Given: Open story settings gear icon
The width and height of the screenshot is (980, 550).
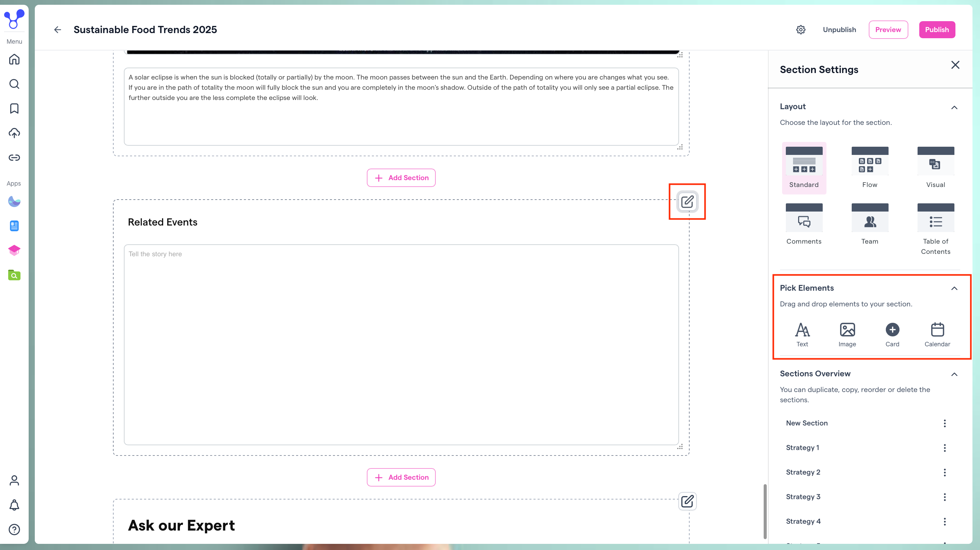Looking at the screenshot, I should 801,30.
